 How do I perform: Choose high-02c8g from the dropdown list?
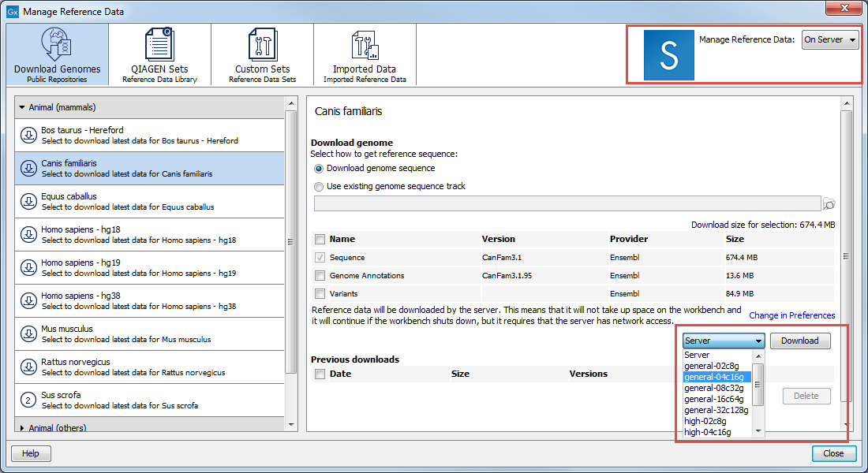coord(707,421)
